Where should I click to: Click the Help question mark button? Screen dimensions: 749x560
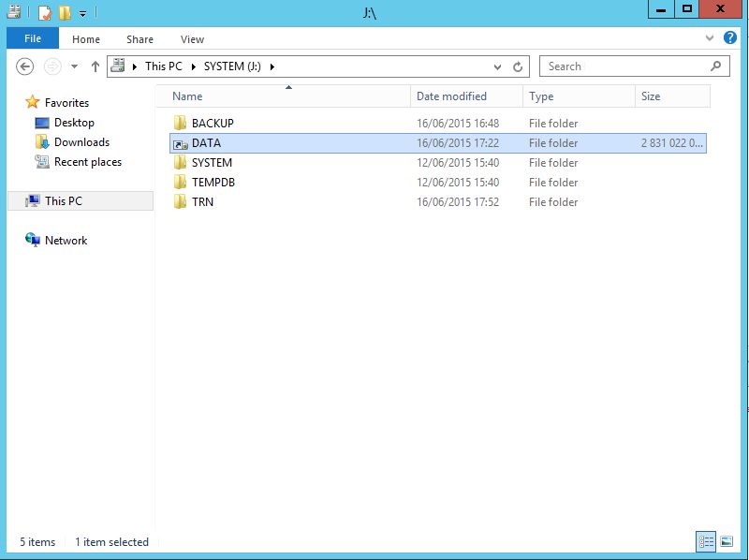pyautogui.click(x=729, y=38)
